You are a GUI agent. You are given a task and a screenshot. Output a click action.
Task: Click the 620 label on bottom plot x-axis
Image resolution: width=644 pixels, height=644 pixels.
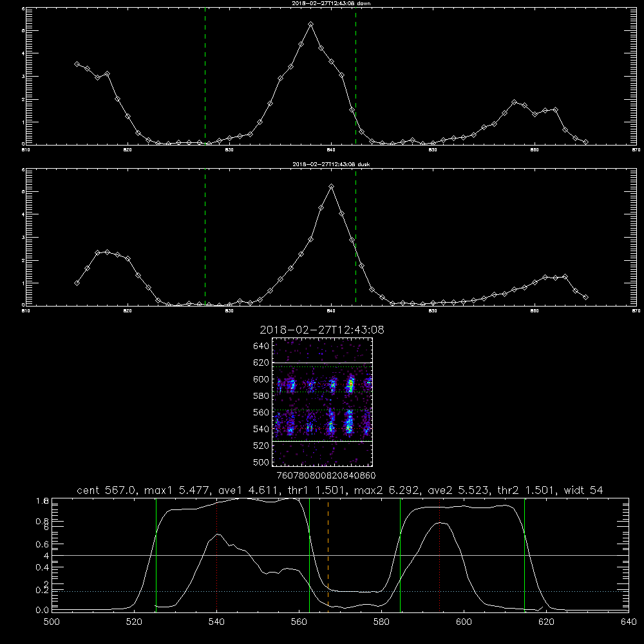click(546, 622)
